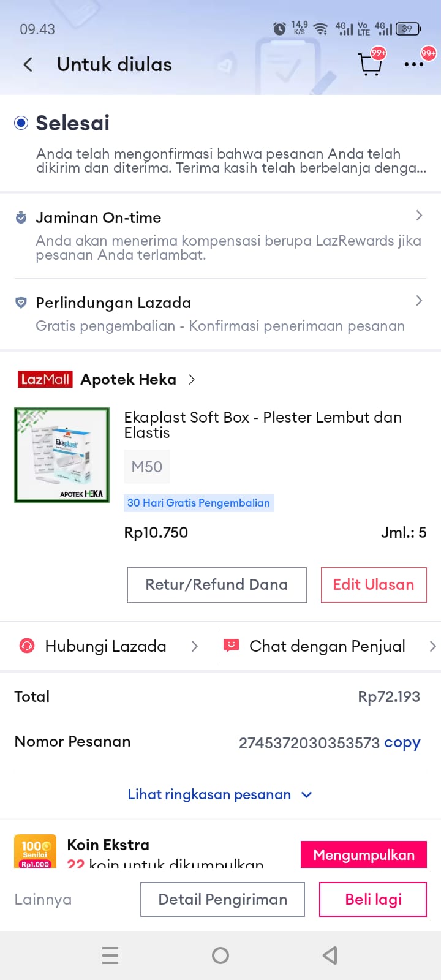Viewport: 441px width, 980px height.
Task: Open the three-dot more options menu
Action: (414, 64)
